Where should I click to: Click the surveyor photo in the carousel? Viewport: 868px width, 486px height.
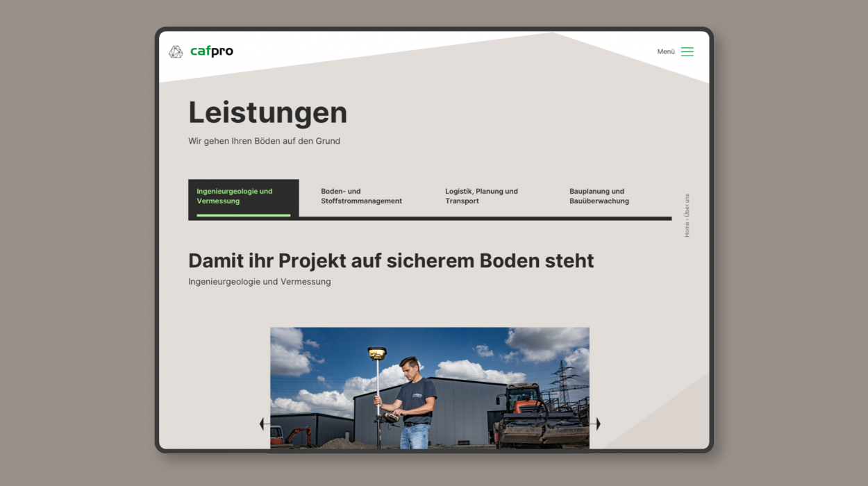(430, 388)
